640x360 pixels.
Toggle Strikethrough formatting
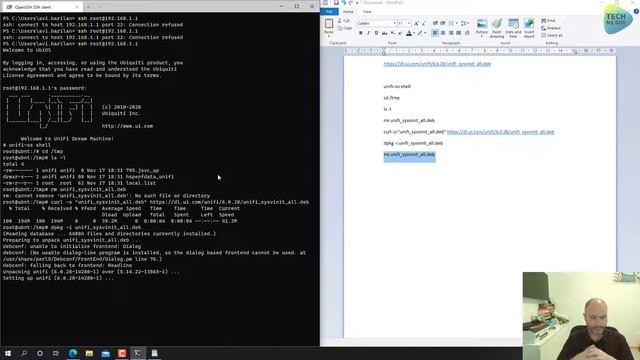click(x=384, y=33)
